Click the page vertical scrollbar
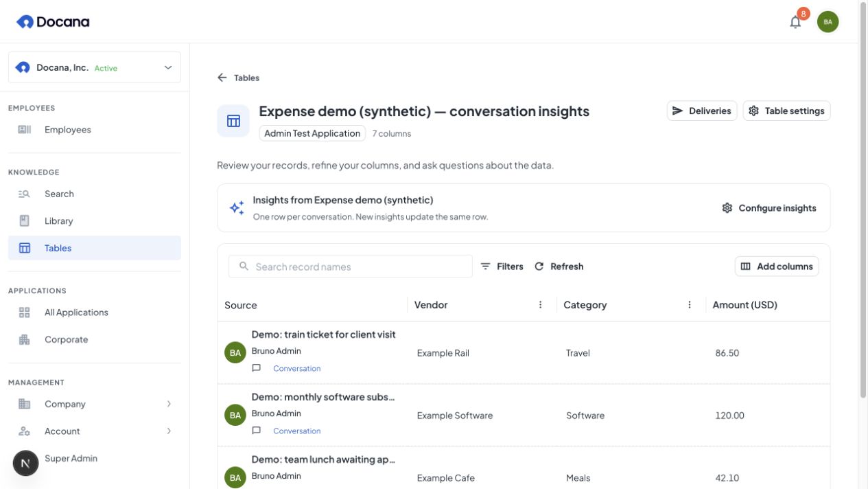Image resolution: width=868 pixels, height=489 pixels. (863, 199)
